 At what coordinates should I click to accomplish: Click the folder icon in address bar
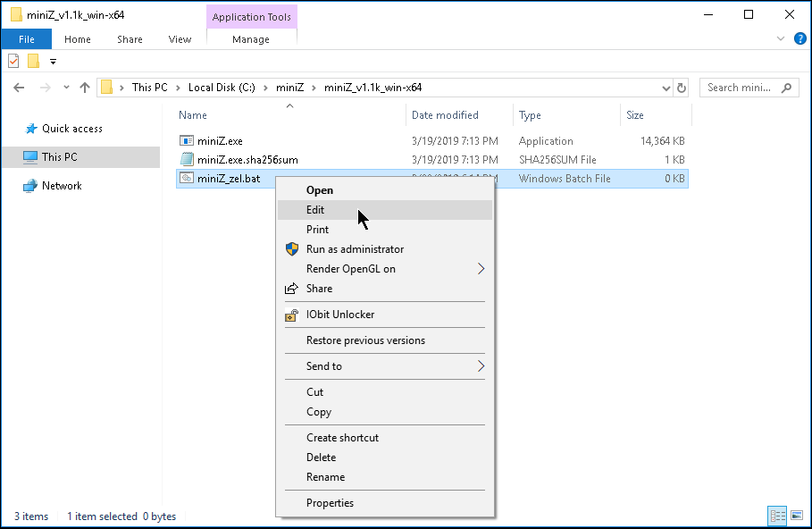tap(106, 87)
